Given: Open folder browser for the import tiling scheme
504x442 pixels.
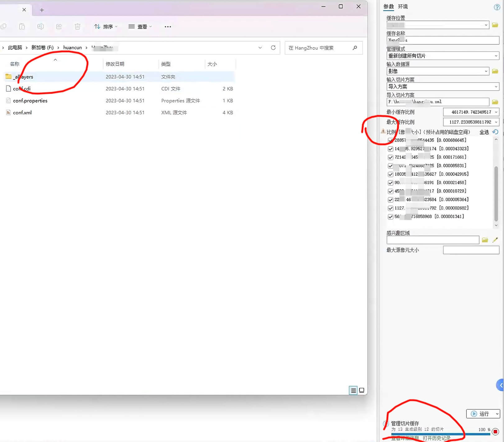Looking at the screenshot, I should point(495,102).
